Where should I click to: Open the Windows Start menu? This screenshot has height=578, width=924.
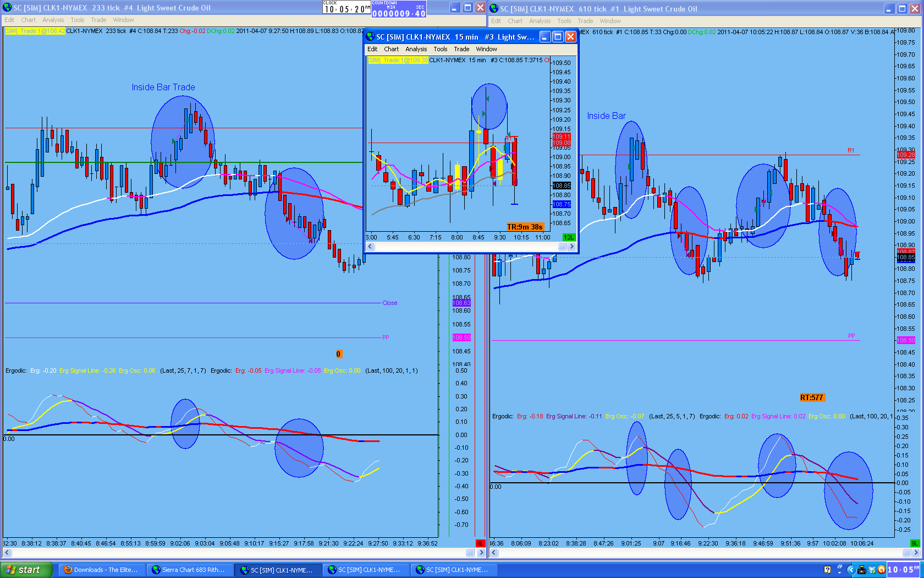(26, 570)
